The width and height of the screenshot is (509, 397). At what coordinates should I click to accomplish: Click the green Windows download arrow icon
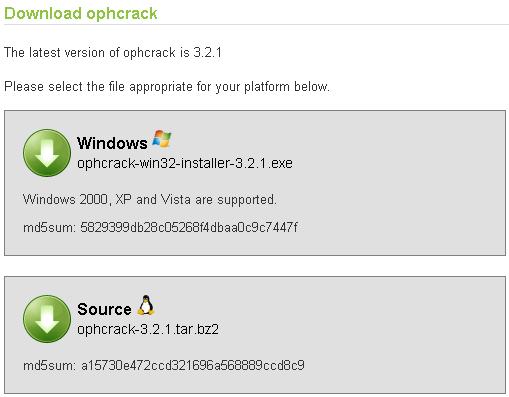(47, 153)
